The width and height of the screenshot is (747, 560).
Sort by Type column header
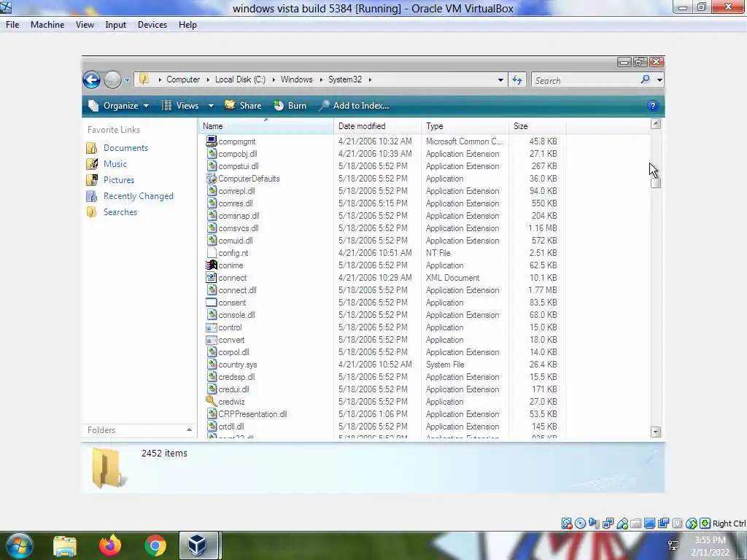point(465,126)
